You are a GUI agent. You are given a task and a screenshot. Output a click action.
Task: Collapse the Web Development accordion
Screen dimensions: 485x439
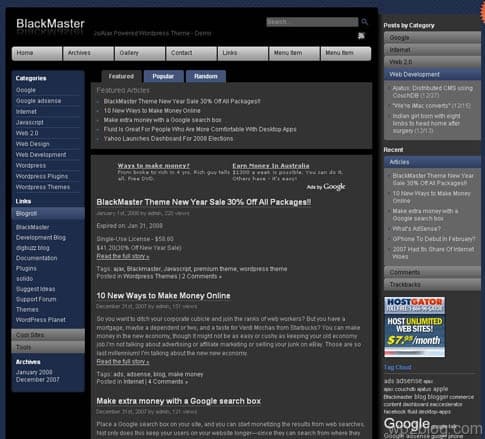point(432,74)
